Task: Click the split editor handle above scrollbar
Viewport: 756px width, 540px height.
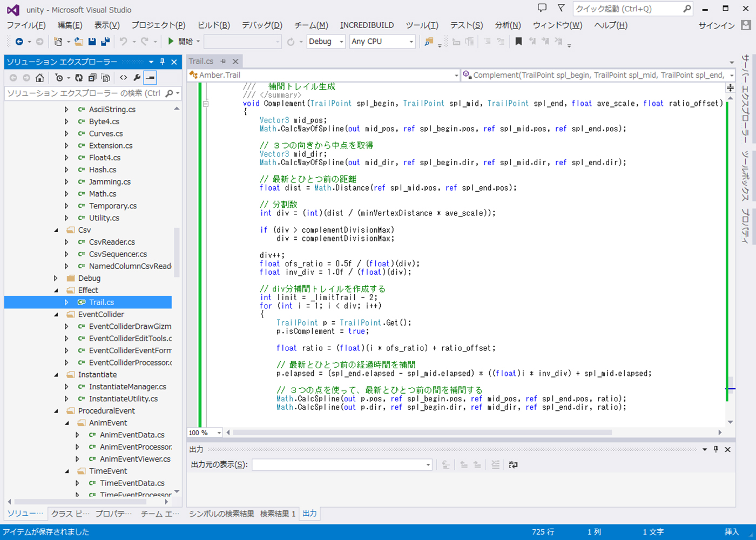Action: [x=730, y=87]
